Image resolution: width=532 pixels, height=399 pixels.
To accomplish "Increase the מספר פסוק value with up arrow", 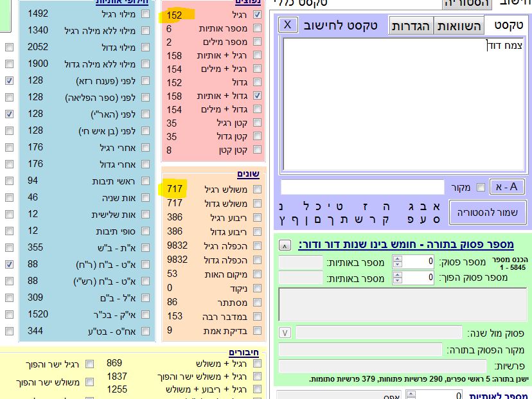I will click(x=396, y=259).
